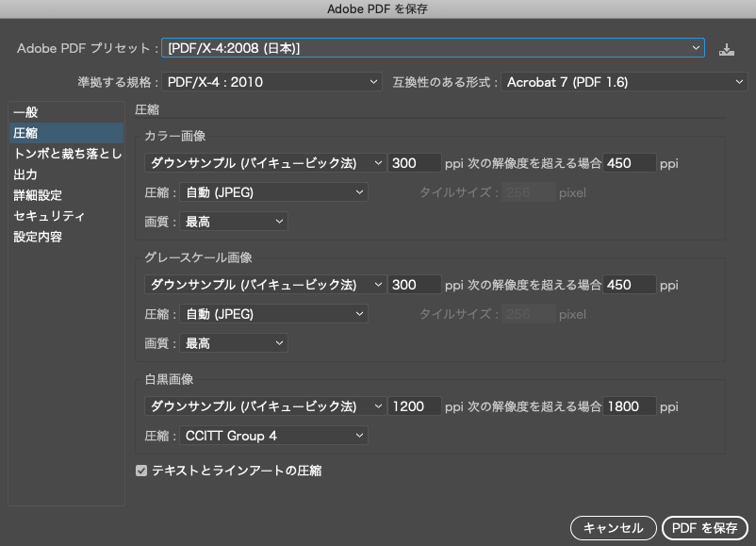Toggle テキストとラインアートの圧縮 checkbox

pos(141,471)
